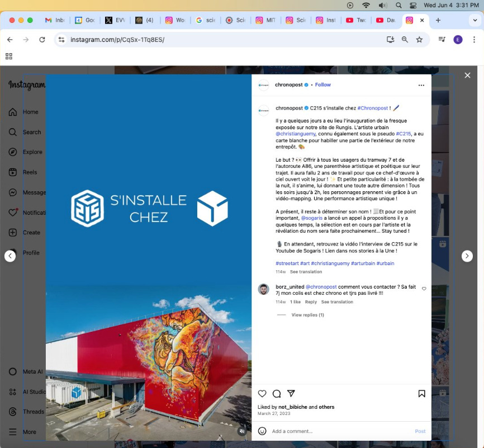Viewport: 484px width, 448px height.
Task: Bookmark page with star icon
Action: [419, 40]
